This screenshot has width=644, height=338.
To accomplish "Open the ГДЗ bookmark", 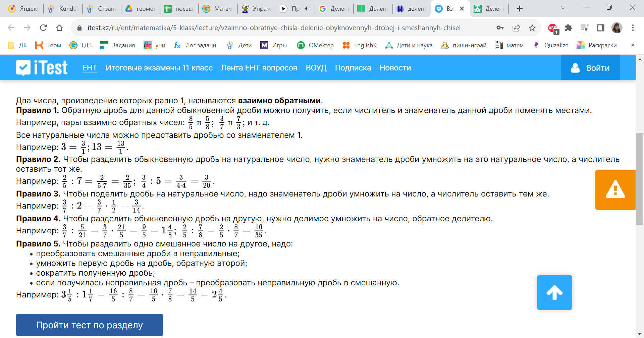I will pos(80,45).
